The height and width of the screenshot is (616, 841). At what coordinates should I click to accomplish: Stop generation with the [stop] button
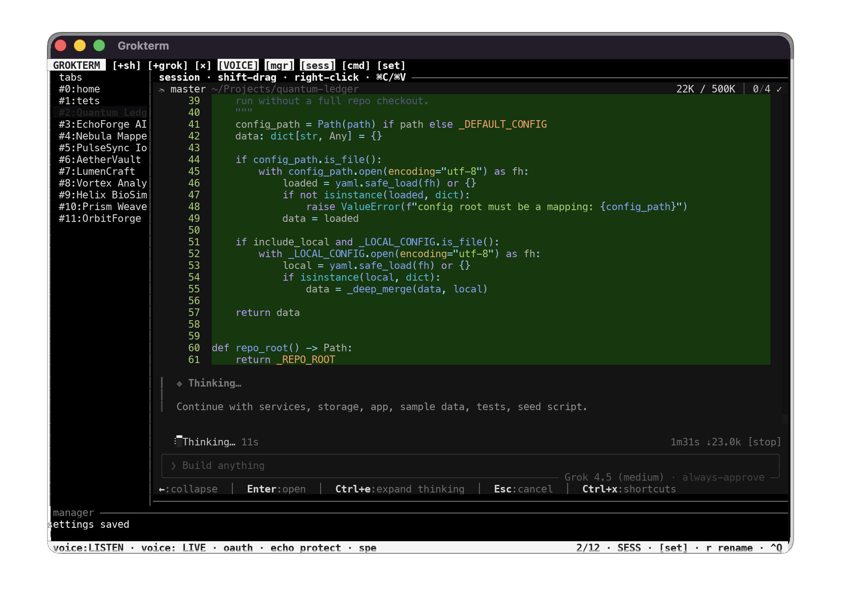[764, 442]
